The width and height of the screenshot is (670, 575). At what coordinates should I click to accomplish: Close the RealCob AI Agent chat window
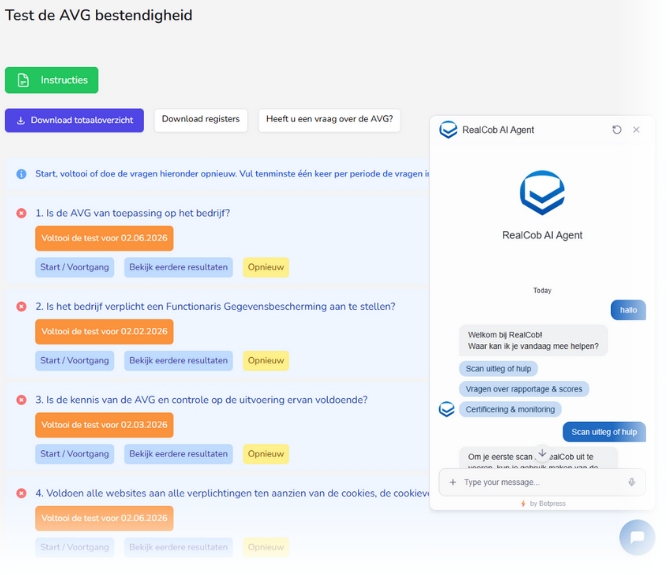[636, 130]
